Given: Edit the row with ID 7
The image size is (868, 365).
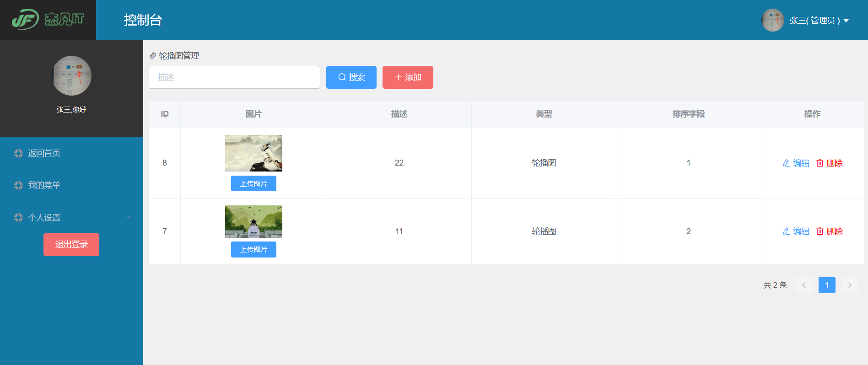Looking at the screenshot, I should (796, 231).
